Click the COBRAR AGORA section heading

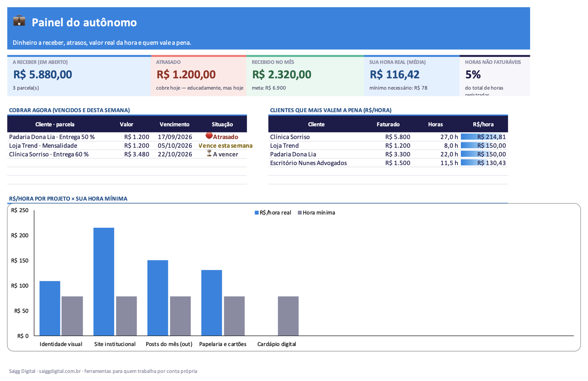click(69, 110)
